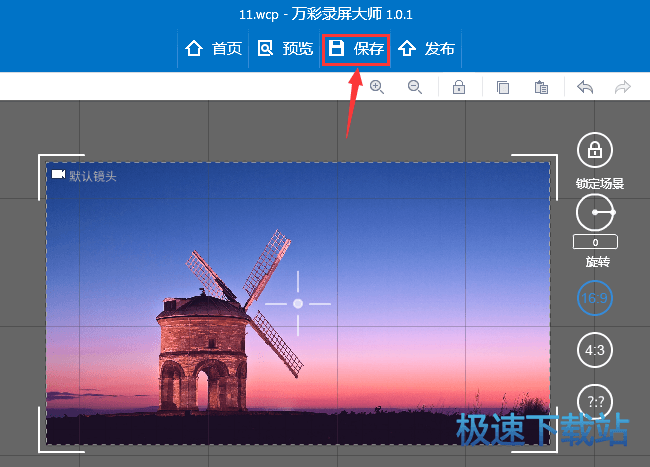Click the toolbar lock icon
The image size is (650, 467).
pos(459,87)
